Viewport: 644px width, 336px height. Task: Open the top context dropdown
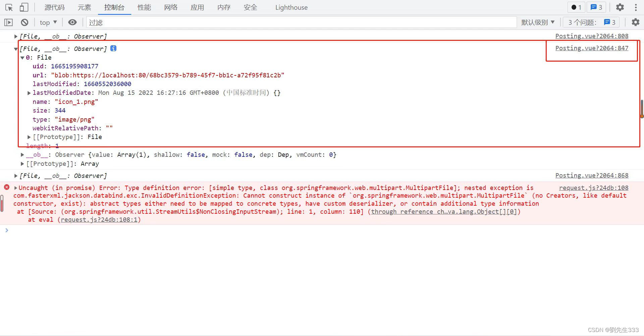coord(48,22)
